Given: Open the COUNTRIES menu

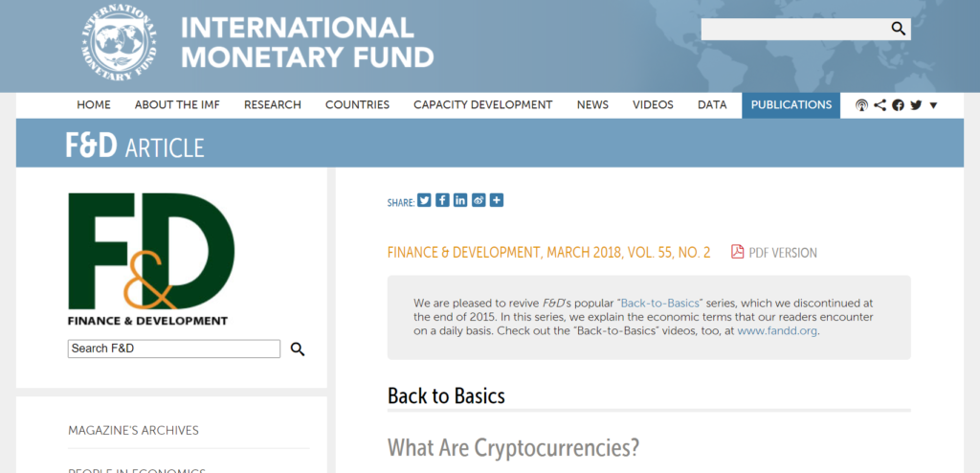Looking at the screenshot, I should [358, 105].
